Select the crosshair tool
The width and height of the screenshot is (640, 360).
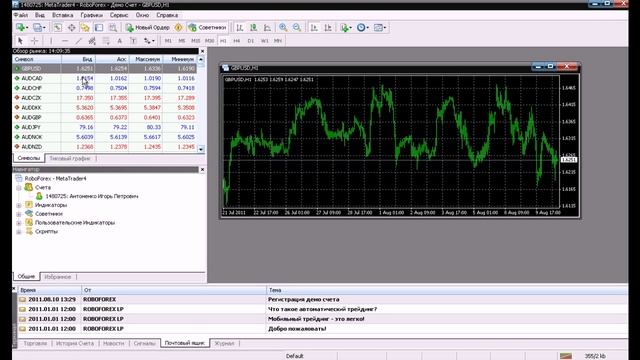pos(34,41)
